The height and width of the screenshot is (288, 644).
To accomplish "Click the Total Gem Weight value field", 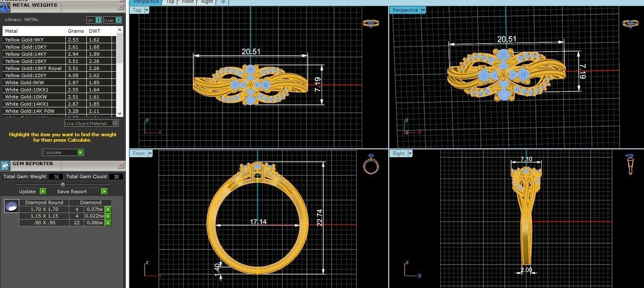I will tap(56, 177).
